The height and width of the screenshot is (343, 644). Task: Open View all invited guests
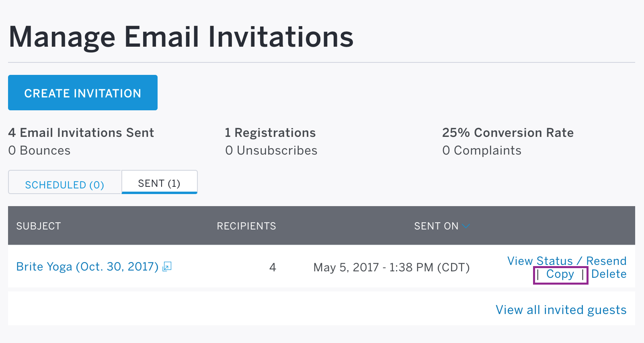point(561,310)
